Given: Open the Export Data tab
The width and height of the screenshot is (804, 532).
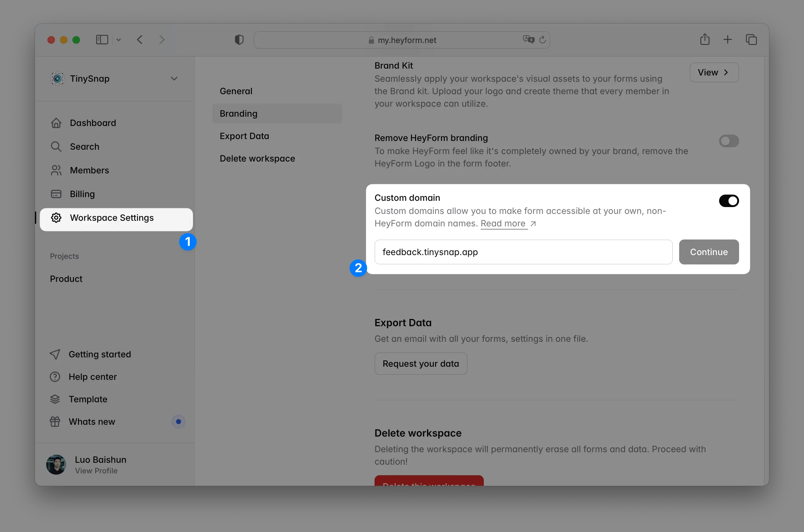Looking at the screenshot, I should tap(244, 136).
